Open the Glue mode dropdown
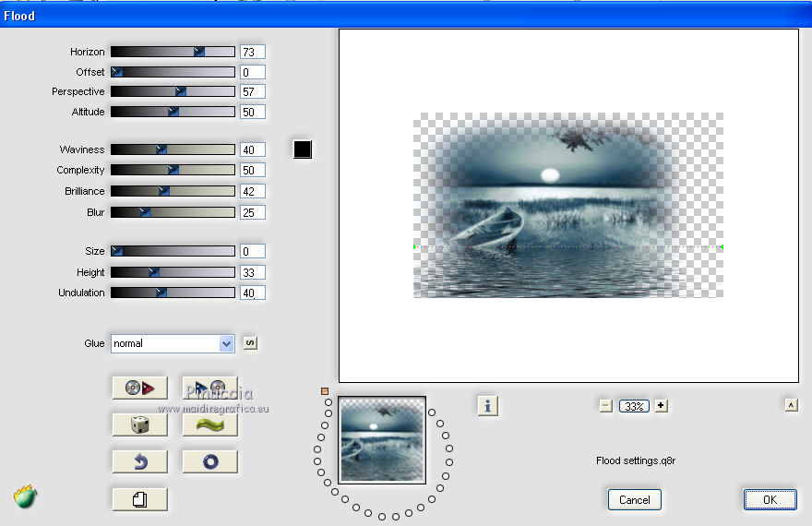 (x=173, y=344)
